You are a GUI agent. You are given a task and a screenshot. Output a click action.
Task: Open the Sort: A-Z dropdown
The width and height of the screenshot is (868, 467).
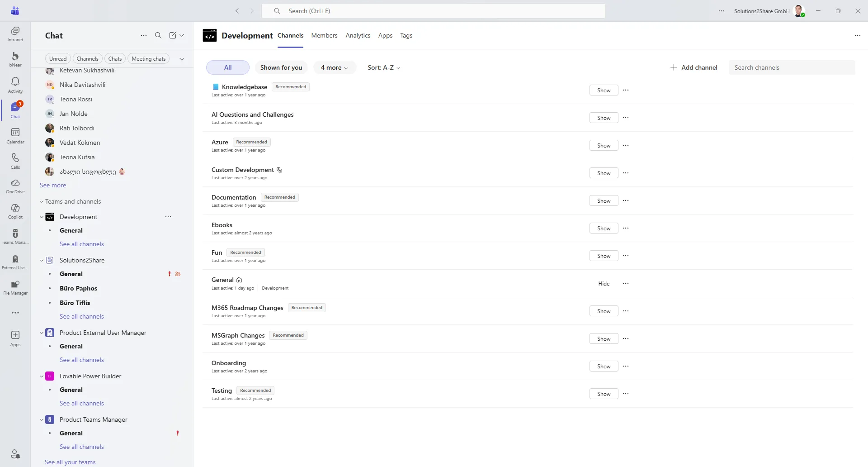point(384,67)
